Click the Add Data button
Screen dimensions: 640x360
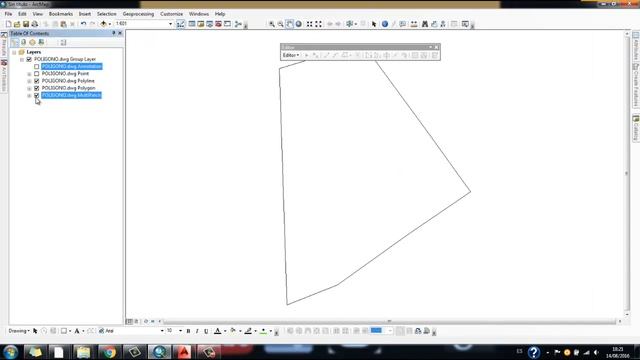[103, 24]
